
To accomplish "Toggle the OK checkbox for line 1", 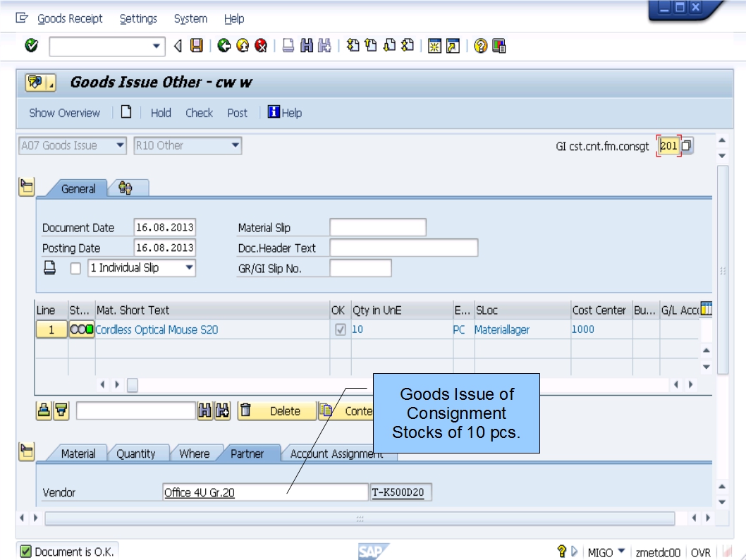I will tap(340, 329).
